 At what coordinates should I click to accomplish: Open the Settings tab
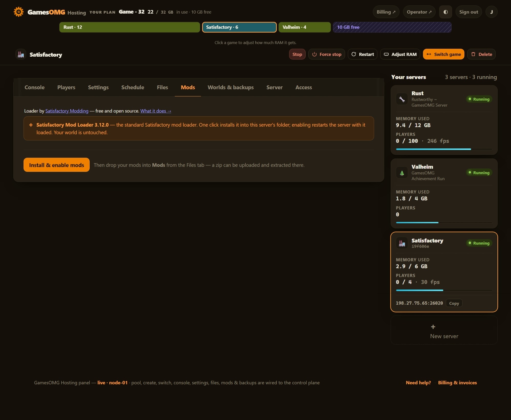tap(98, 87)
